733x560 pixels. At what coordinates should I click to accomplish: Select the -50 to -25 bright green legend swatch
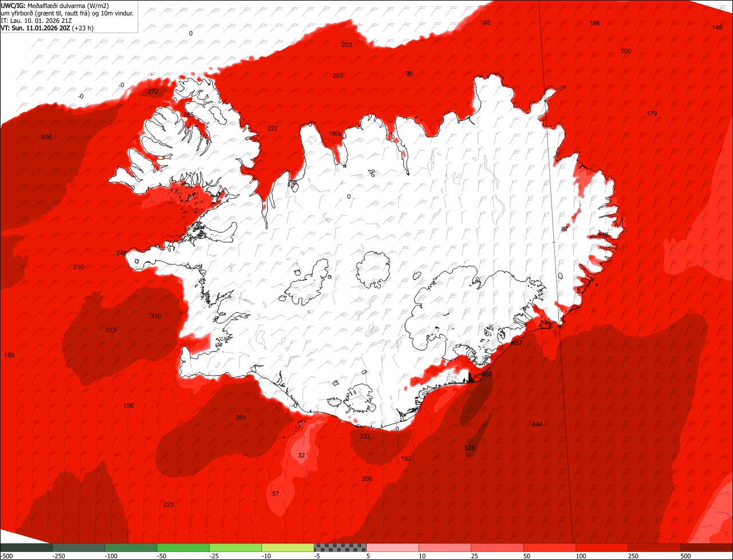(183, 547)
